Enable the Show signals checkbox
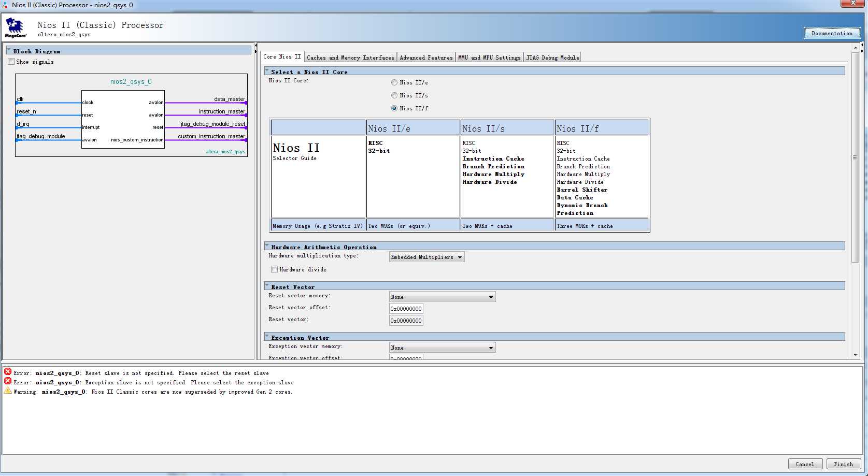This screenshot has width=868, height=476. 11,62
